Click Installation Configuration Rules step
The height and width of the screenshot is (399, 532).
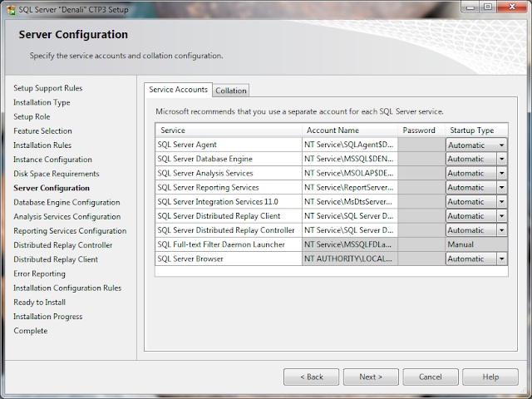point(67,288)
